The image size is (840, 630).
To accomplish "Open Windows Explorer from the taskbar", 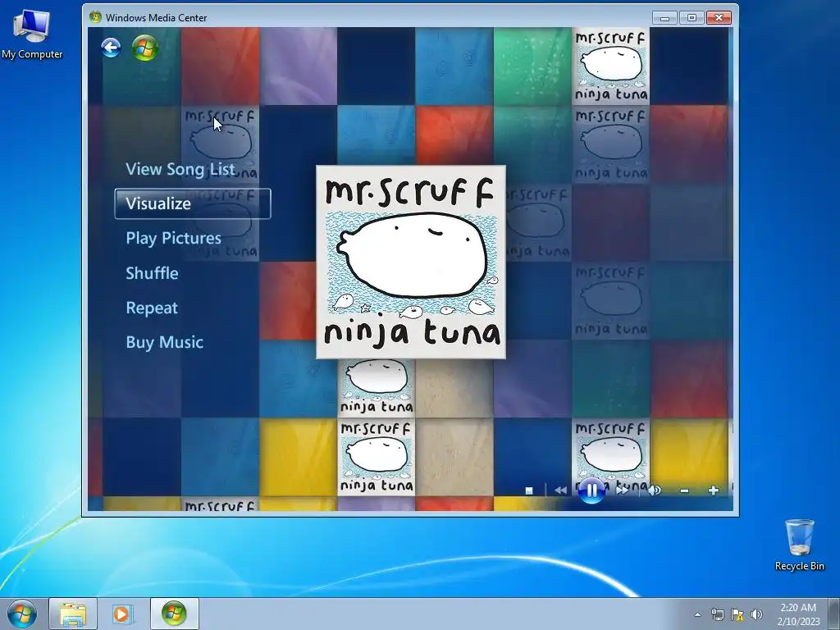I will (73, 614).
